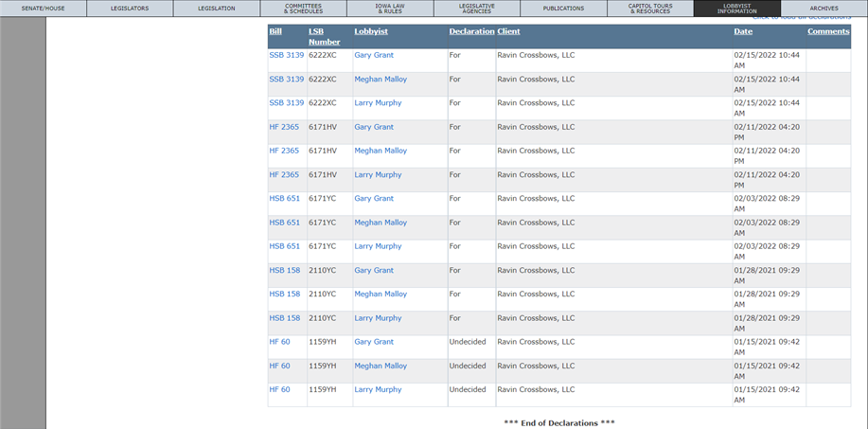Open Capitol Tours & Resources tab
This screenshot has height=429, width=868.
point(650,9)
